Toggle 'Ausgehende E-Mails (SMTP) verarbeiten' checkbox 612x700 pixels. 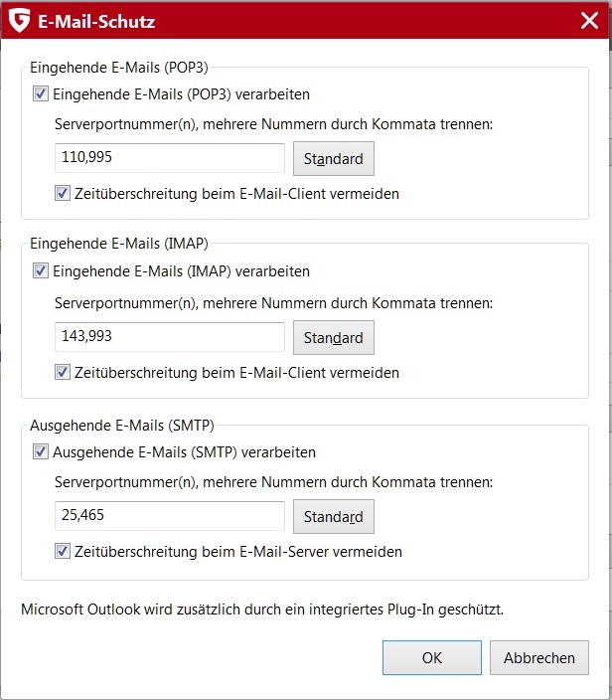pos(41,451)
